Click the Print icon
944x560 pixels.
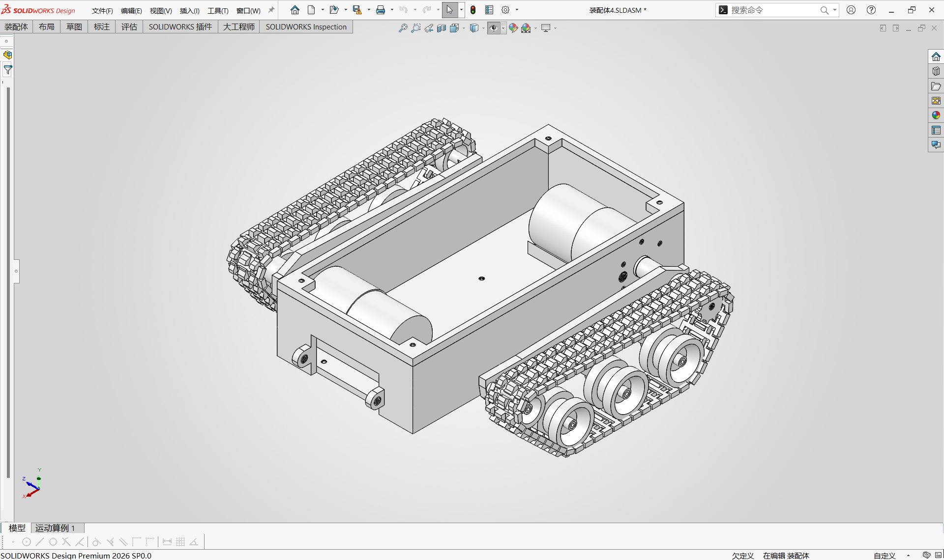(x=381, y=10)
